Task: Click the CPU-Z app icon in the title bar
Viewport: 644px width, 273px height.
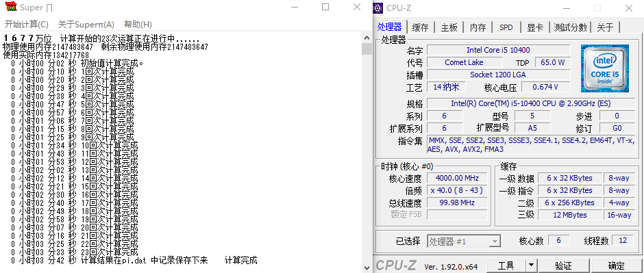Action: 379,8
